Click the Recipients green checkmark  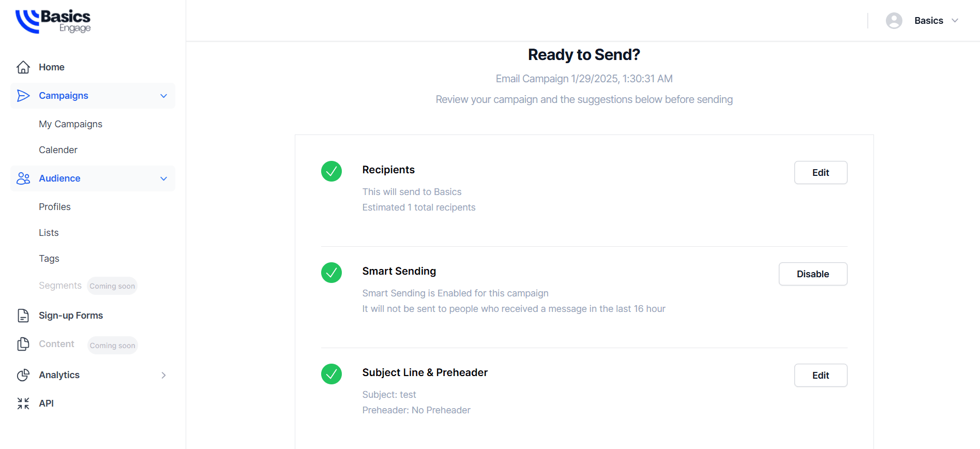(x=331, y=171)
